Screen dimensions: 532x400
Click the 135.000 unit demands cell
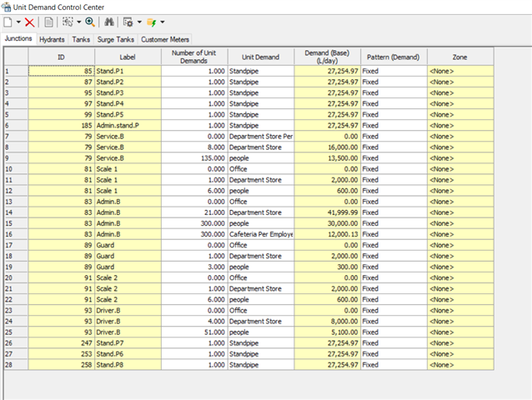(193, 158)
